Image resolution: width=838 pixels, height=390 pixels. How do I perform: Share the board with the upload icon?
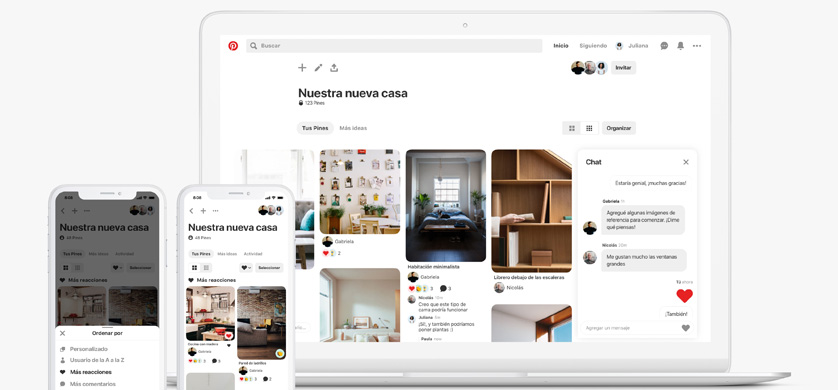click(x=334, y=68)
